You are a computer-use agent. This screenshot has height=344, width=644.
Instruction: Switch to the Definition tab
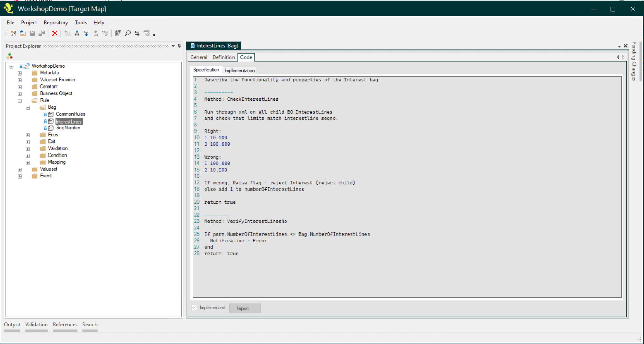(223, 57)
